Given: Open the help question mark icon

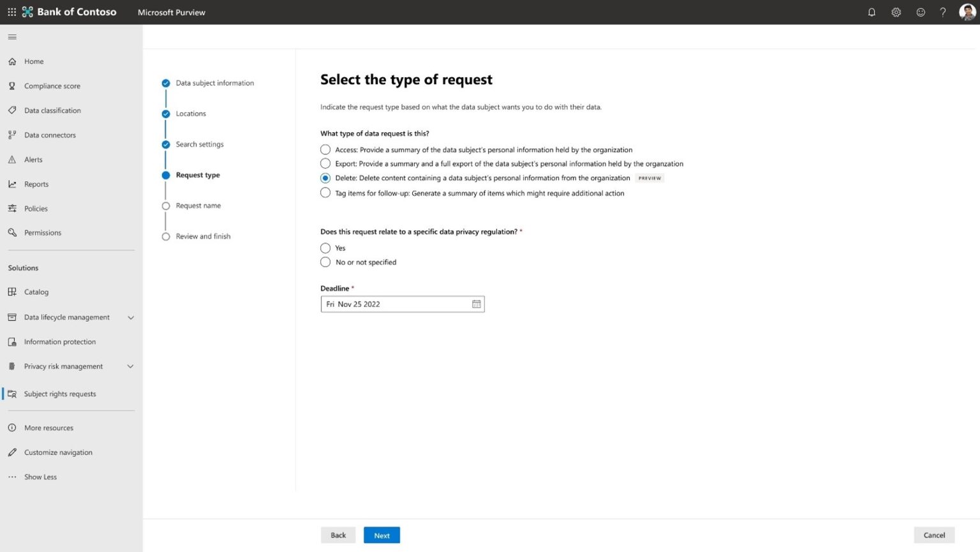Looking at the screenshot, I should tap(943, 12).
